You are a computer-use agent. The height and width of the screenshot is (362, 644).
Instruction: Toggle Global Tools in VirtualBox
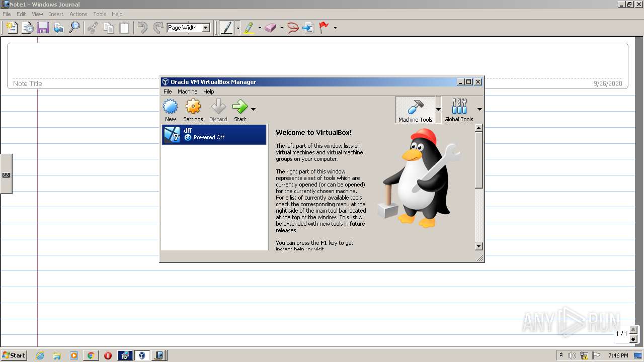point(459,110)
